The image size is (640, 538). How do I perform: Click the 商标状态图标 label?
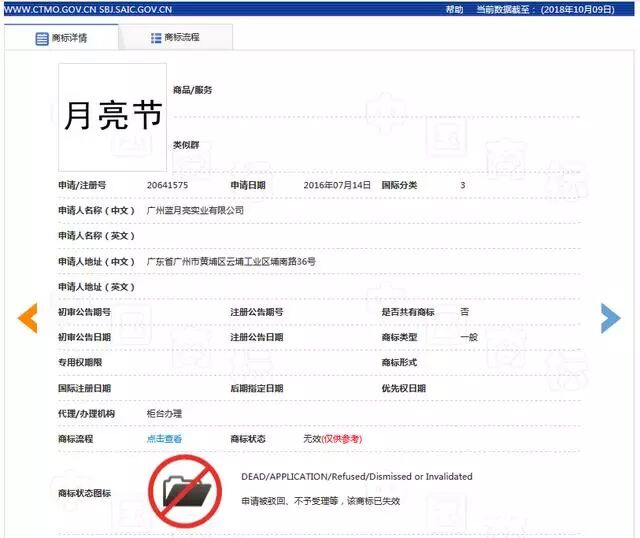84,493
